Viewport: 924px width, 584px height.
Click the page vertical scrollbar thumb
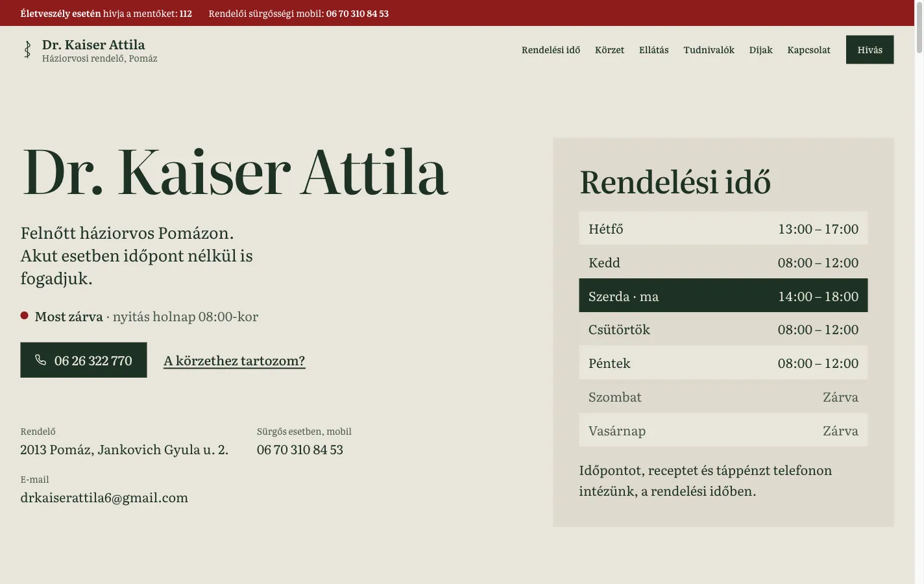point(919,27)
